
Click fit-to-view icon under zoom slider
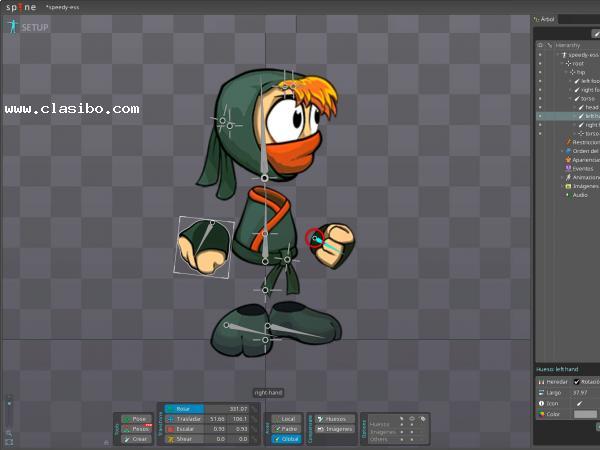[9, 442]
